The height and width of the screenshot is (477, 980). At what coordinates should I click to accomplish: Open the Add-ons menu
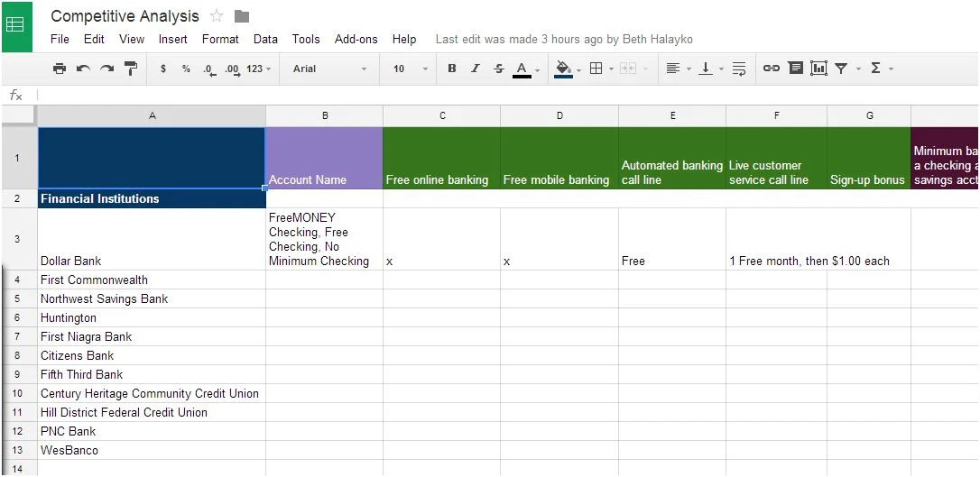click(x=356, y=39)
